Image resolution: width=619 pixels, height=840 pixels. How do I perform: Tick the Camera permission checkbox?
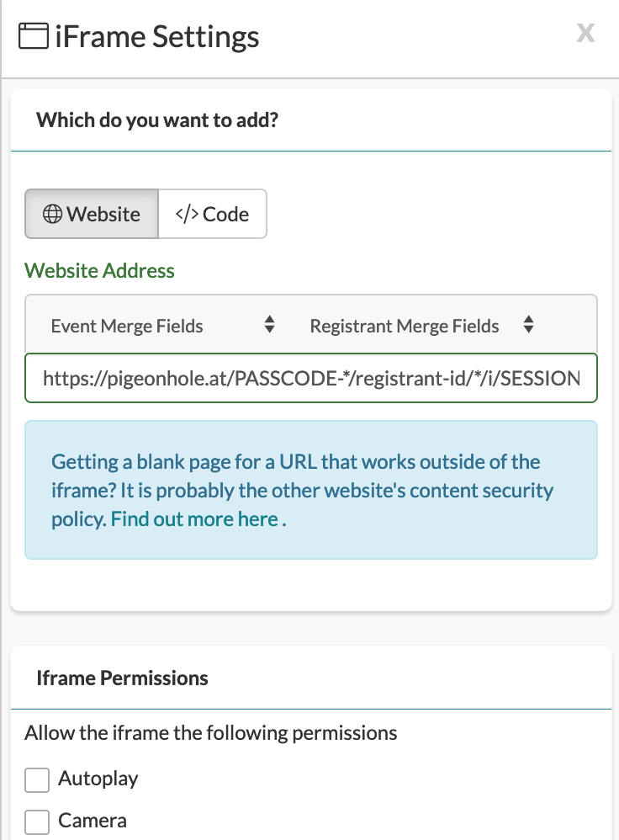(x=37, y=821)
